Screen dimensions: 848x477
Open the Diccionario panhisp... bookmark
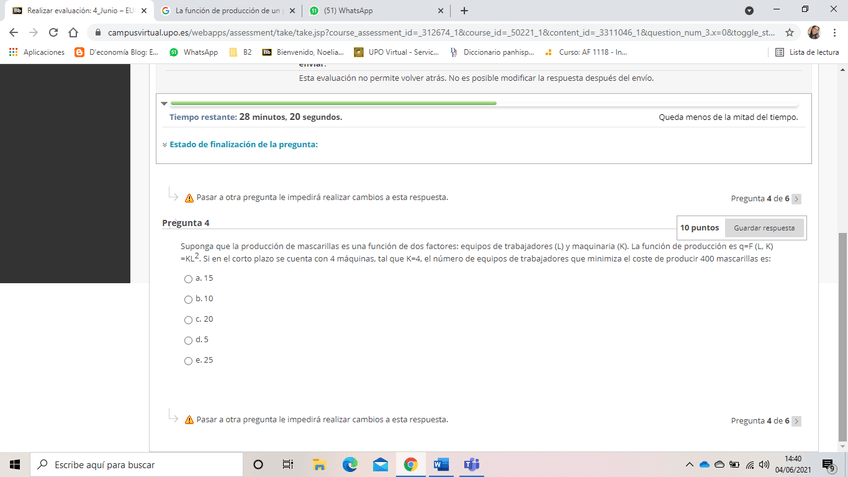click(492, 52)
